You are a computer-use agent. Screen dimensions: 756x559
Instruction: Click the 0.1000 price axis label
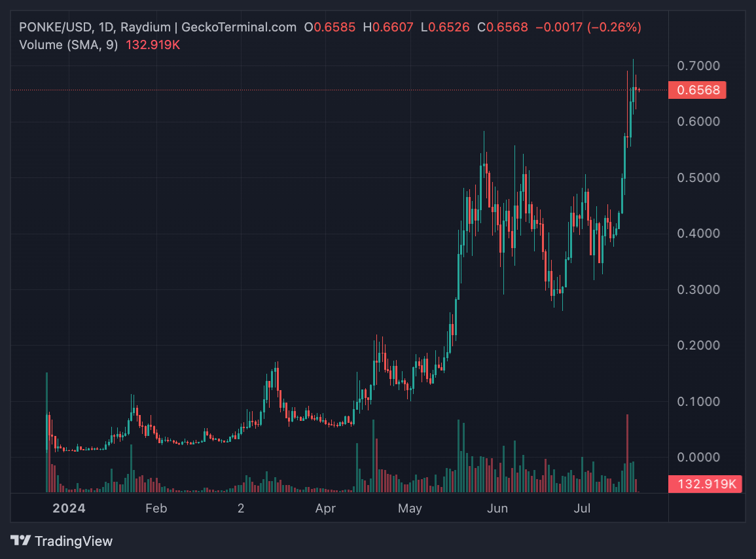[x=698, y=401]
